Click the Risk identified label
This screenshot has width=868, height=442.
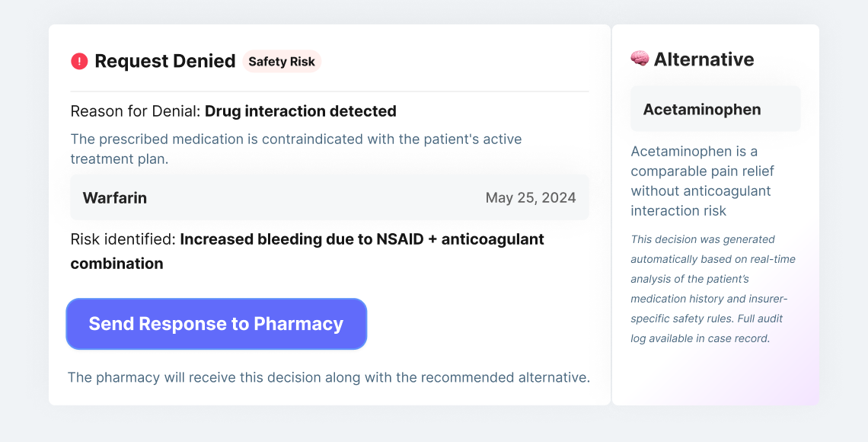tap(123, 239)
